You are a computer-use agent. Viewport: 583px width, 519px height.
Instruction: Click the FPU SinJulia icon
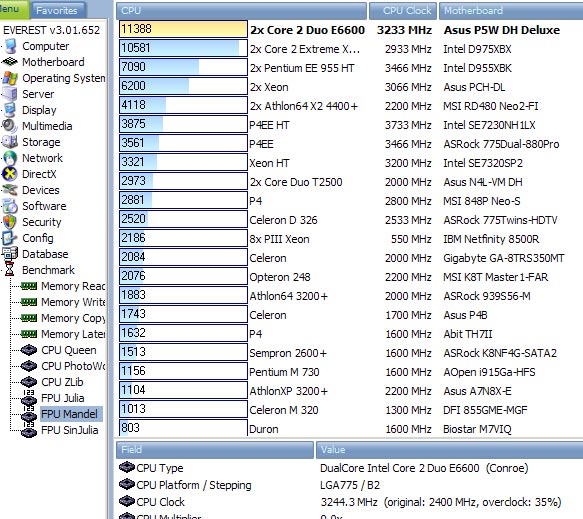[29, 430]
